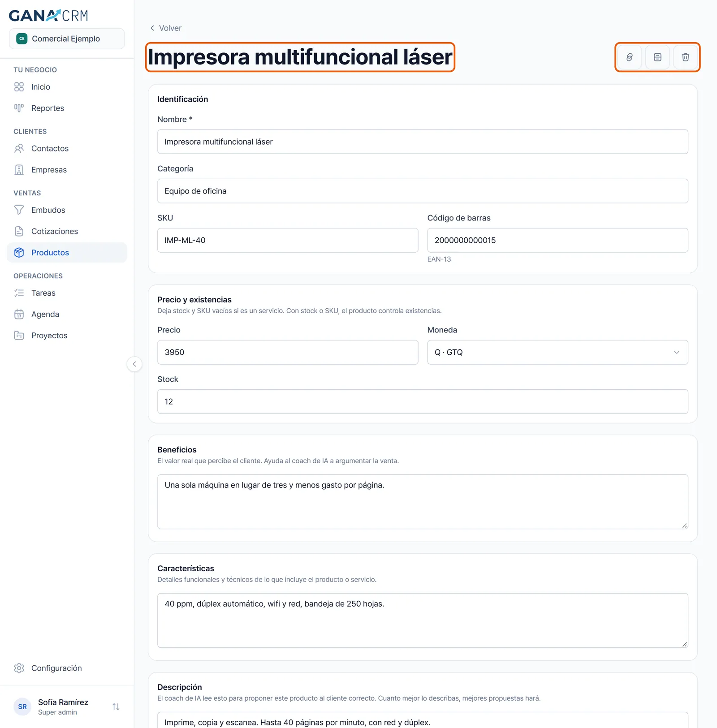The width and height of the screenshot is (717, 728).
Task: Click the Beneficios textarea resize handle
Action: 684,526
